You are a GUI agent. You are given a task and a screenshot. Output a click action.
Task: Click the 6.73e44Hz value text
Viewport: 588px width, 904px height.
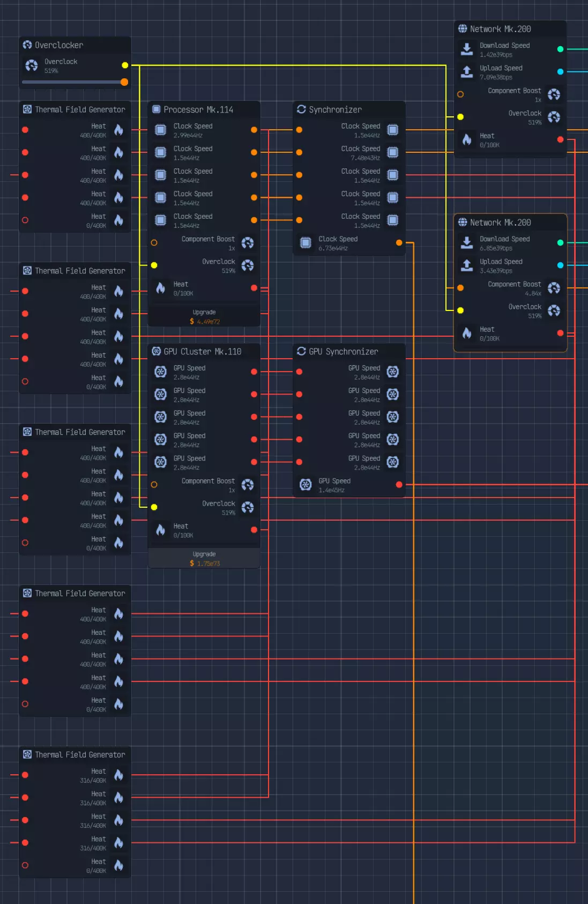click(333, 248)
